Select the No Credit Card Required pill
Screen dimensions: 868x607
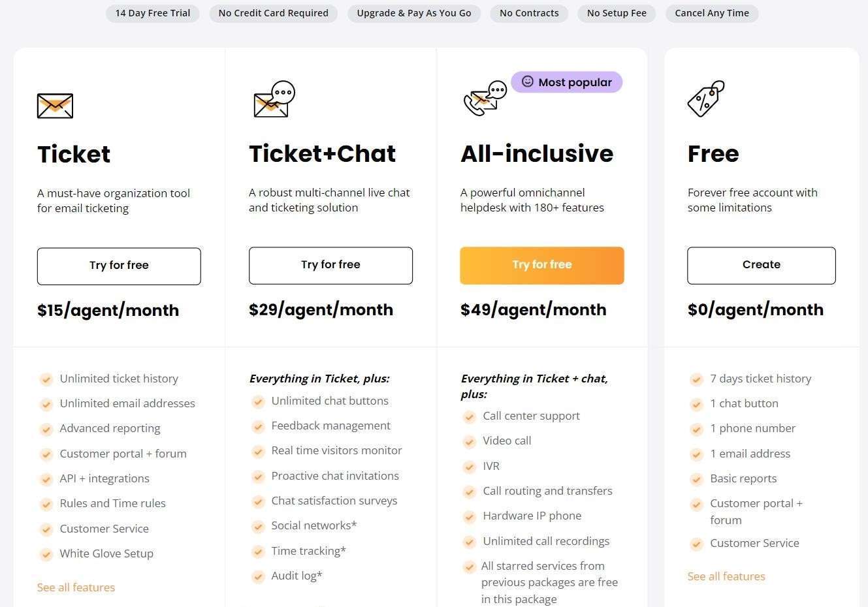point(274,13)
